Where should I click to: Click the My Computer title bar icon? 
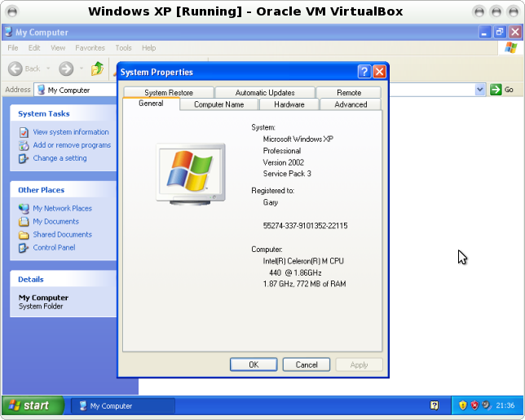9,32
